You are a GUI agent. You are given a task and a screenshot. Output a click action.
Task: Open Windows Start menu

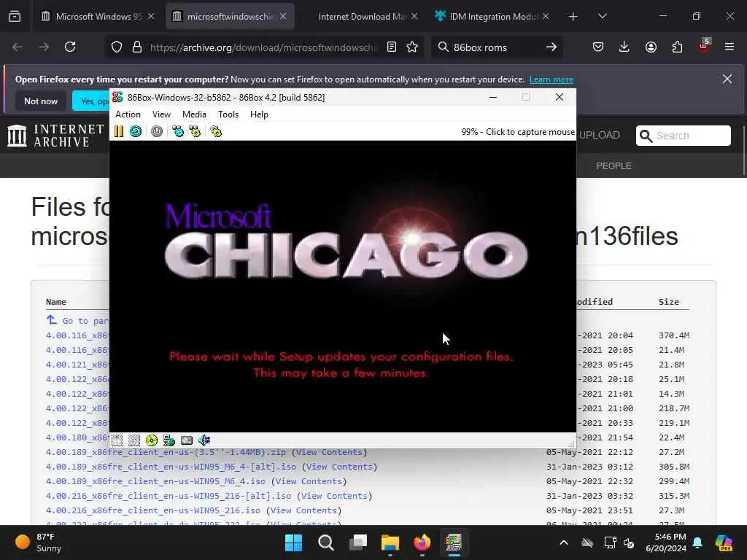pos(293,542)
